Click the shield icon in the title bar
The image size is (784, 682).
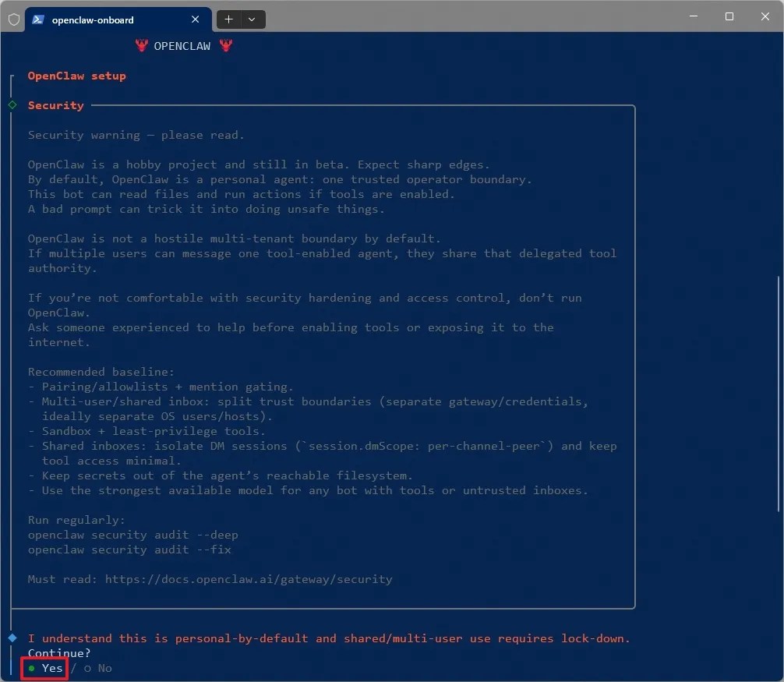coord(13,19)
